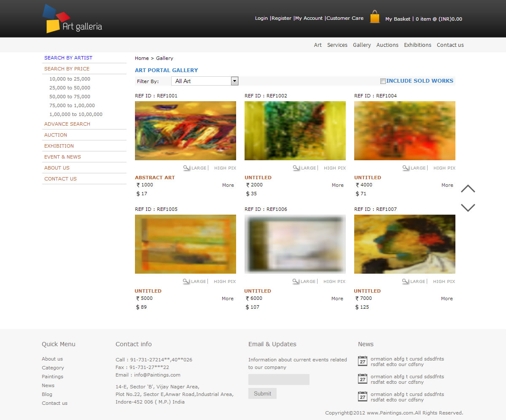Open the REF1001 abstract art thumbnail

pos(186,131)
